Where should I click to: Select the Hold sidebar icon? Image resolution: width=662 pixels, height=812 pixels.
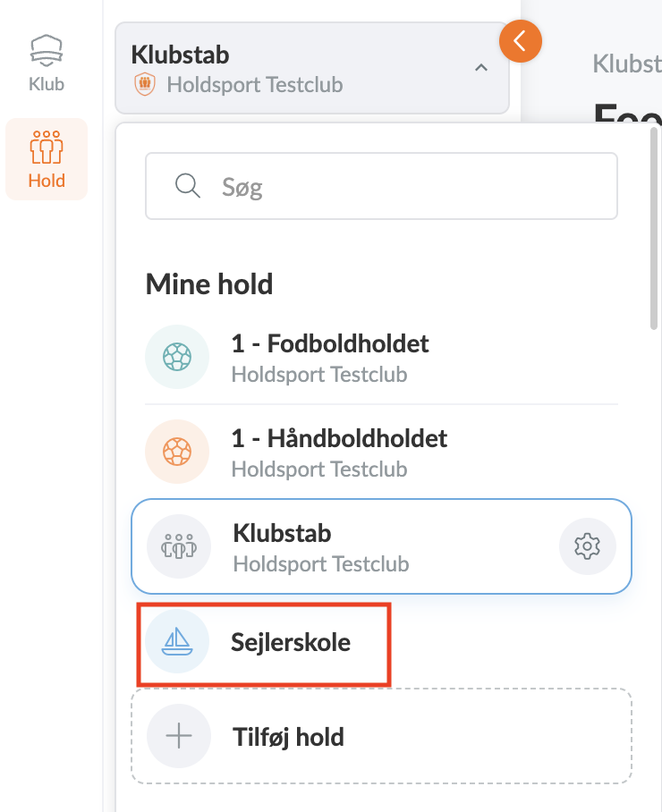(47, 158)
